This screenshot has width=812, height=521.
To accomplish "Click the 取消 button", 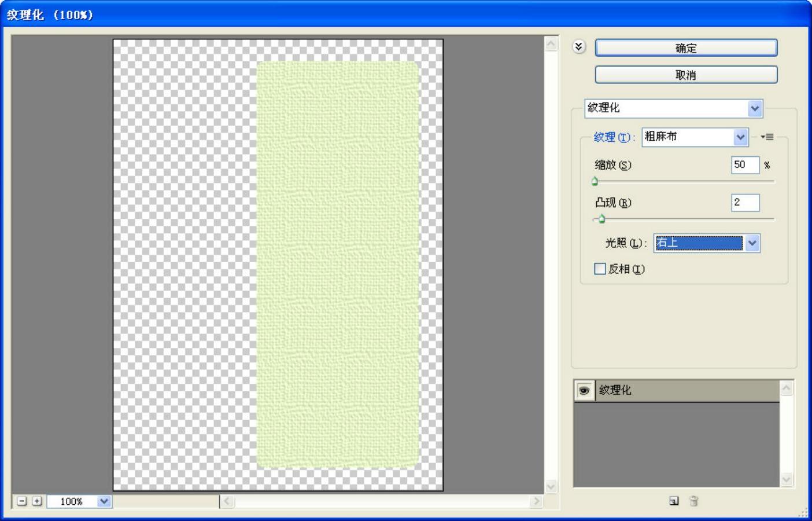I will (686, 75).
